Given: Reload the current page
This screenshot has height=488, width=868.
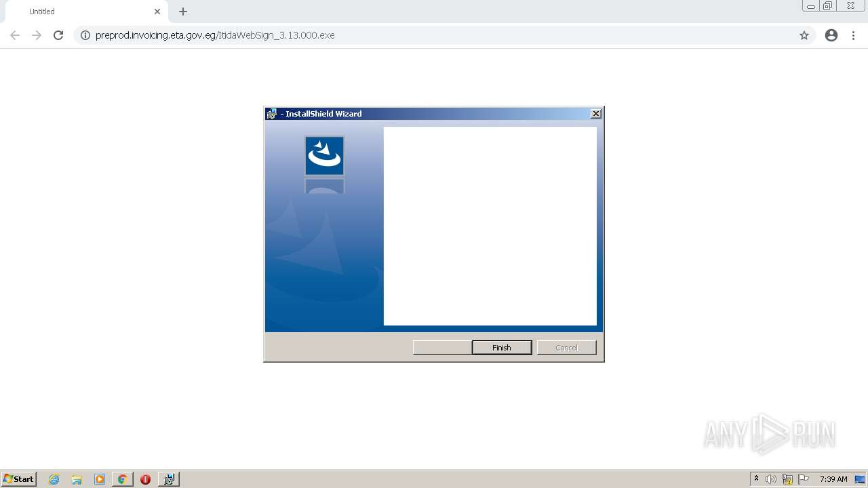Looking at the screenshot, I should 58,35.
